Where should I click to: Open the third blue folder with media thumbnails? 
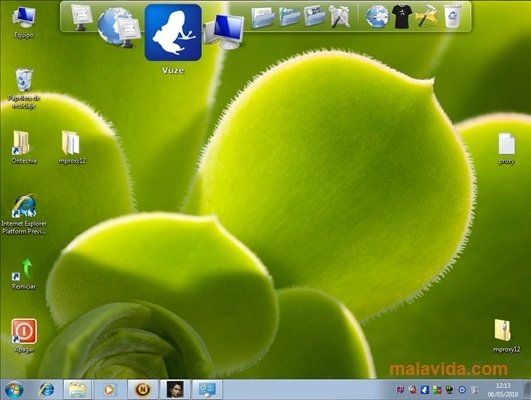[314, 16]
